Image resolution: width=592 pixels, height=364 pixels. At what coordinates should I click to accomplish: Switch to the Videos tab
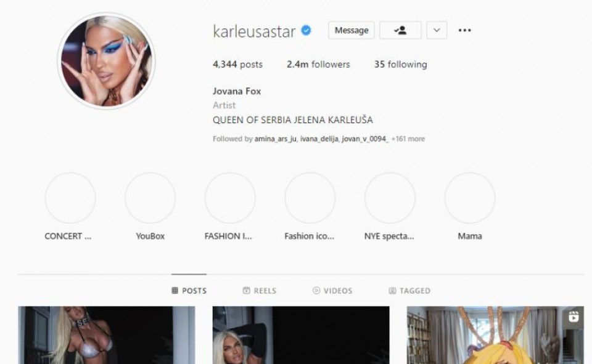point(332,291)
